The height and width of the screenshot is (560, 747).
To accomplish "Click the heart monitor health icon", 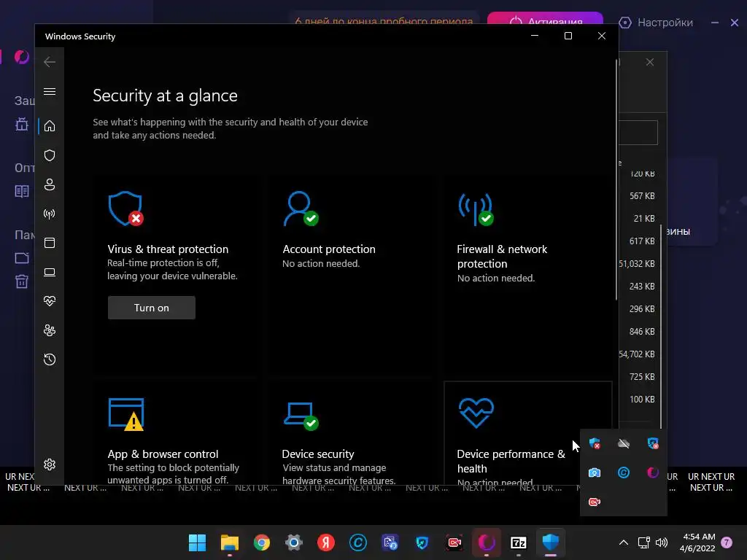I will coord(476,413).
